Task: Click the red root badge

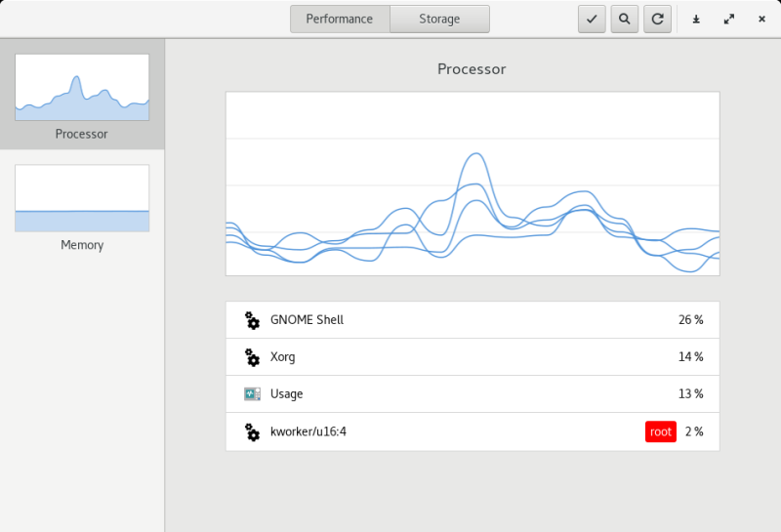Action: coord(661,431)
